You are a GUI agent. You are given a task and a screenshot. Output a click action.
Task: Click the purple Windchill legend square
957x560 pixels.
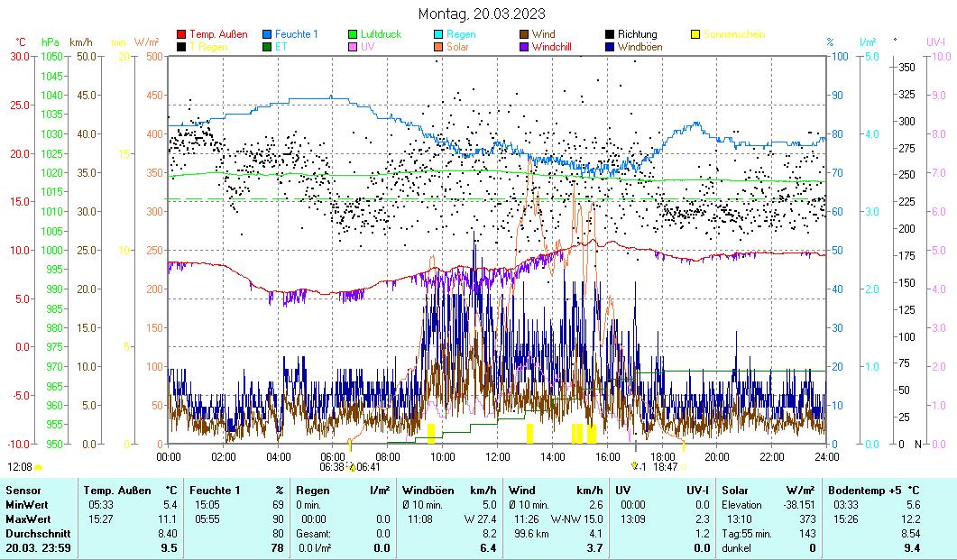point(525,46)
